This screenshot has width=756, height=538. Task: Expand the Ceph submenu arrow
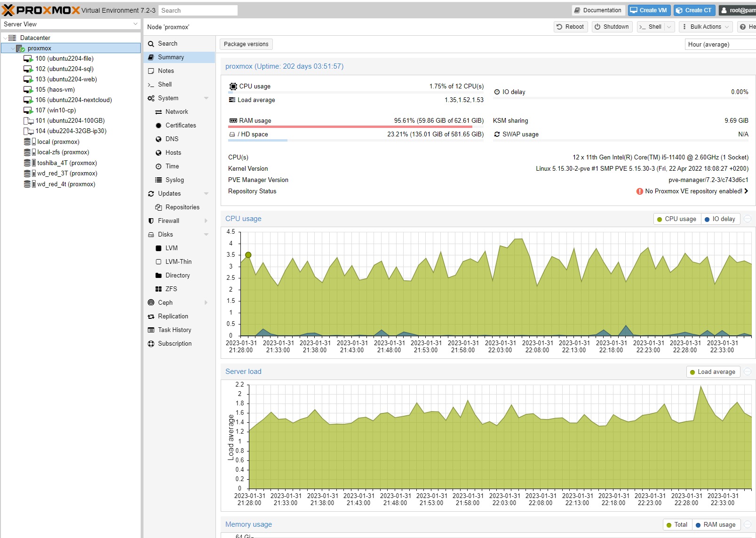pos(206,303)
